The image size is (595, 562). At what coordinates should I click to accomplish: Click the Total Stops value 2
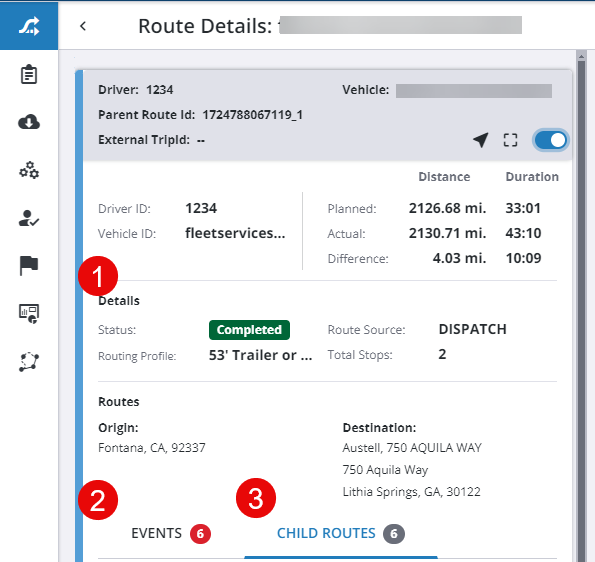[x=442, y=354]
